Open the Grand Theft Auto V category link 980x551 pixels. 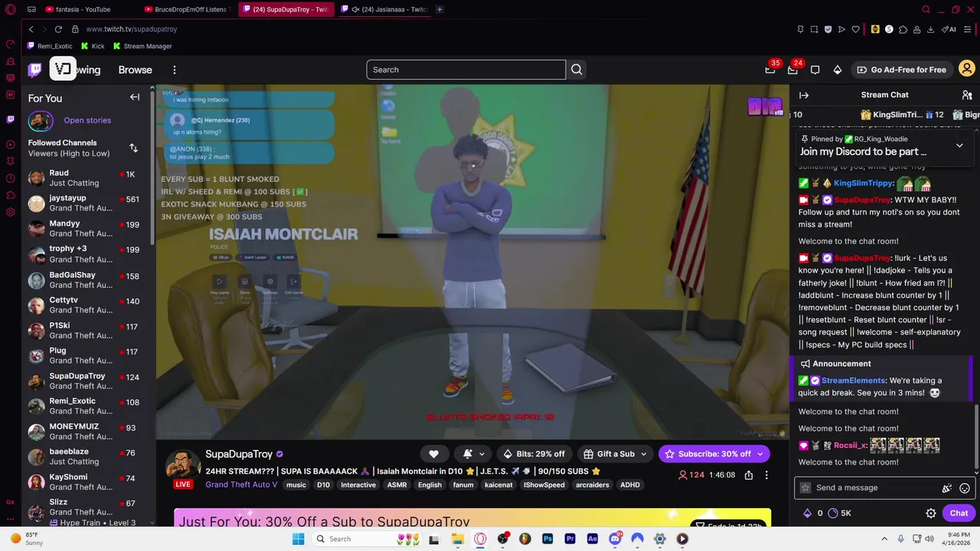pos(241,484)
